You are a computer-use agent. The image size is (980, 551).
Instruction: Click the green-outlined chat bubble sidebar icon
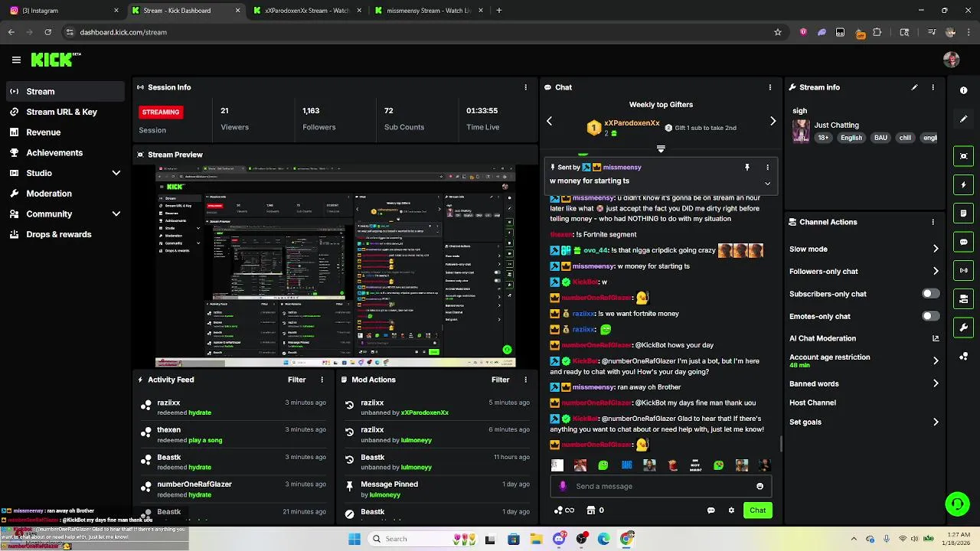963,242
